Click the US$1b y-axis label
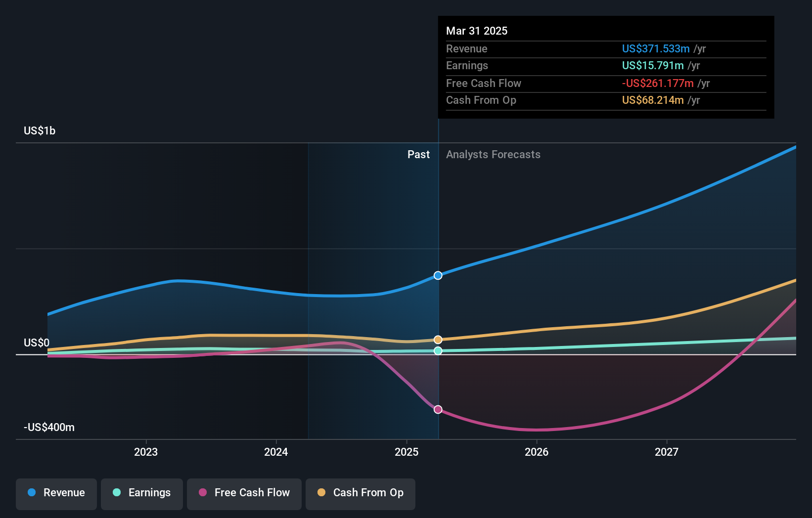 coord(40,130)
